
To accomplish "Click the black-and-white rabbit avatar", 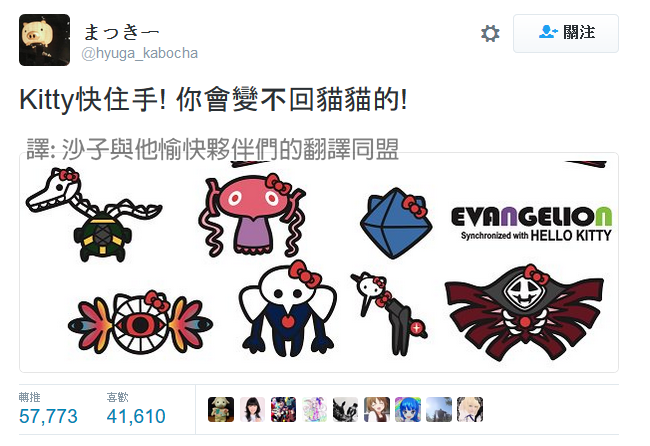I will pyautogui.click(x=345, y=410).
